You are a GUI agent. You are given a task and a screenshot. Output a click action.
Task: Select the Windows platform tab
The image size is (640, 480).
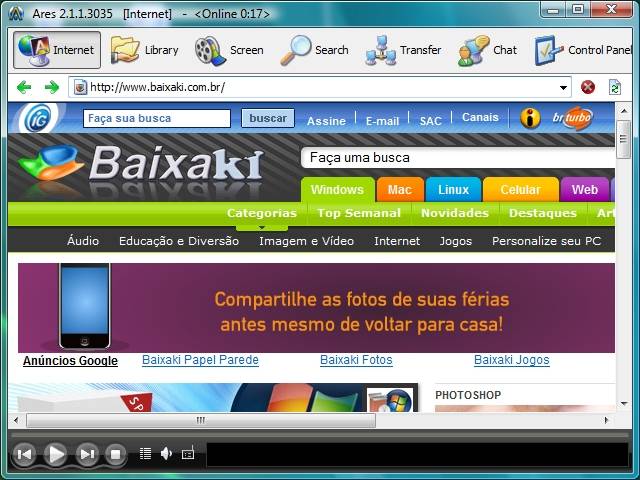tap(337, 189)
